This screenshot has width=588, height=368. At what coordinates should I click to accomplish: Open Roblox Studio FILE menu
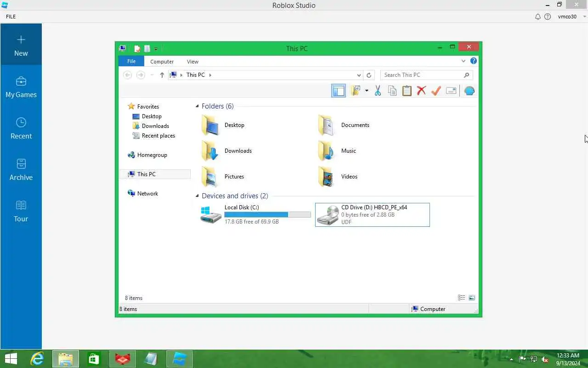pos(11,17)
